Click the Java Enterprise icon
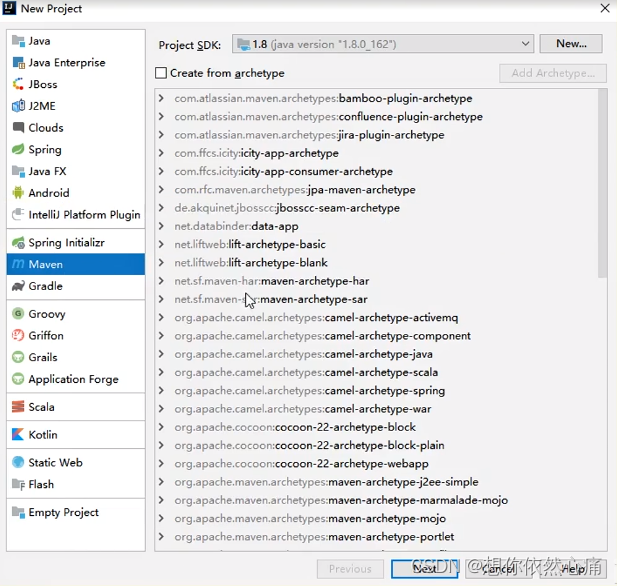 pos(18,63)
